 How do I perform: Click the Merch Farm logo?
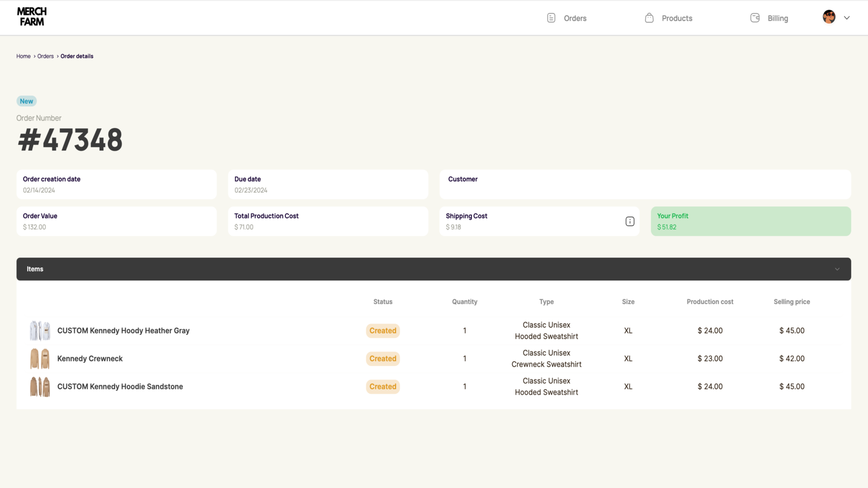click(x=32, y=17)
